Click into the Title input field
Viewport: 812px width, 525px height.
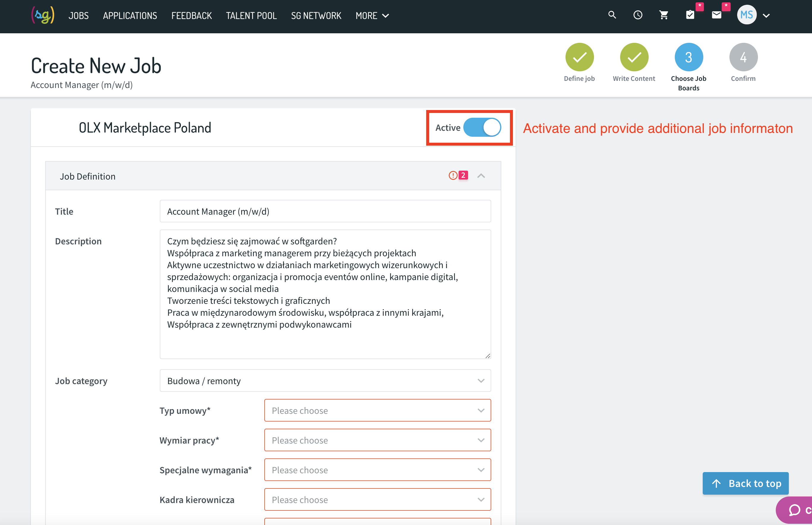click(x=325, y=211)
